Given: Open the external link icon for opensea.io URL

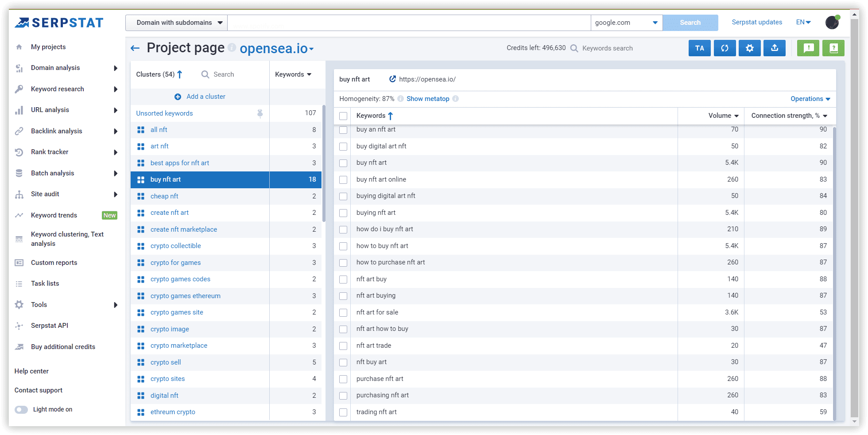Looking at the screenshot, I should [392, 79].
